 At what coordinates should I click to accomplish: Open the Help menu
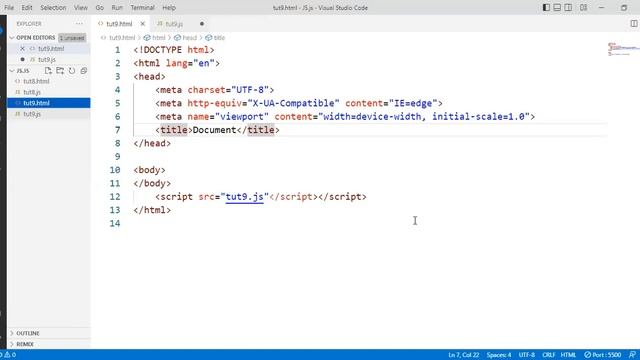[169, 7]
